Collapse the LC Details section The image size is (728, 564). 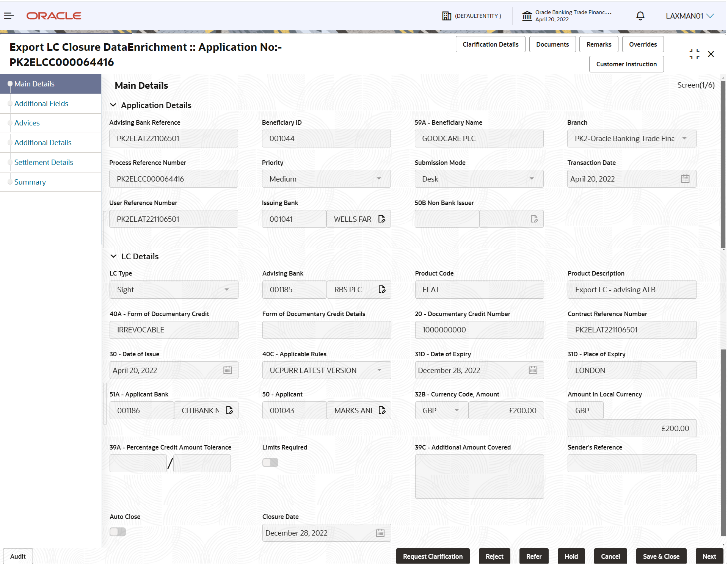pos(114,256)
